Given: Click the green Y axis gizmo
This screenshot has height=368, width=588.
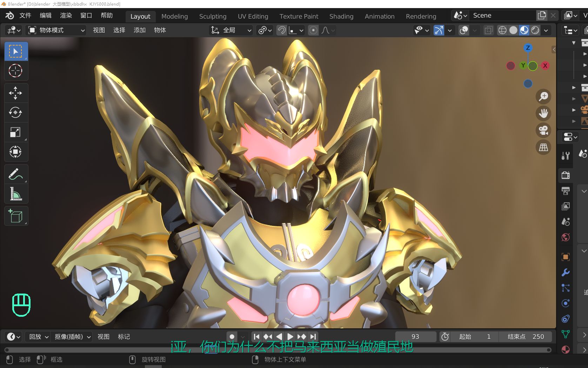Looking at the screenshot, I should point(523,65).
